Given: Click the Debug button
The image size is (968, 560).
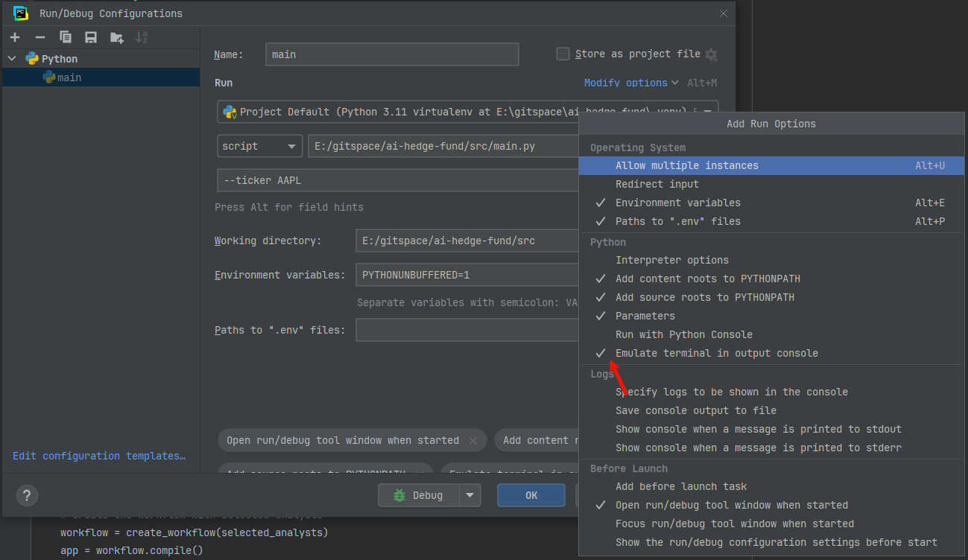Looking at the screenshot, I should click(419, 495).
